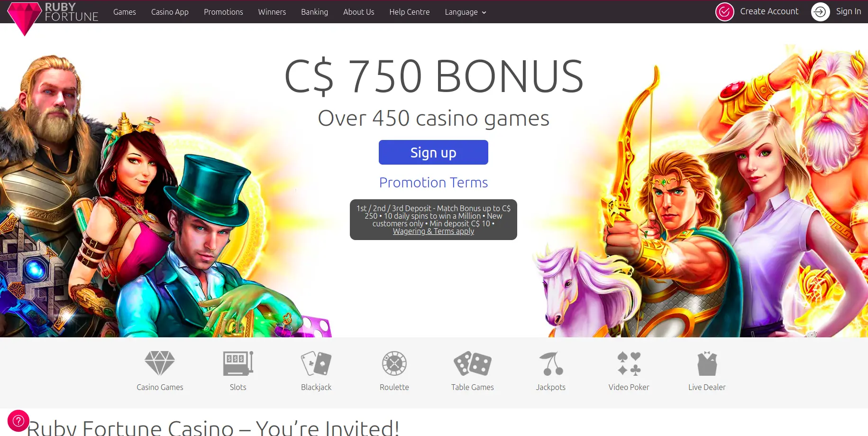Open the Promotion Terms link
This screenshot has width=868, height=436.
pyautogui.click(x=433, y=183)
